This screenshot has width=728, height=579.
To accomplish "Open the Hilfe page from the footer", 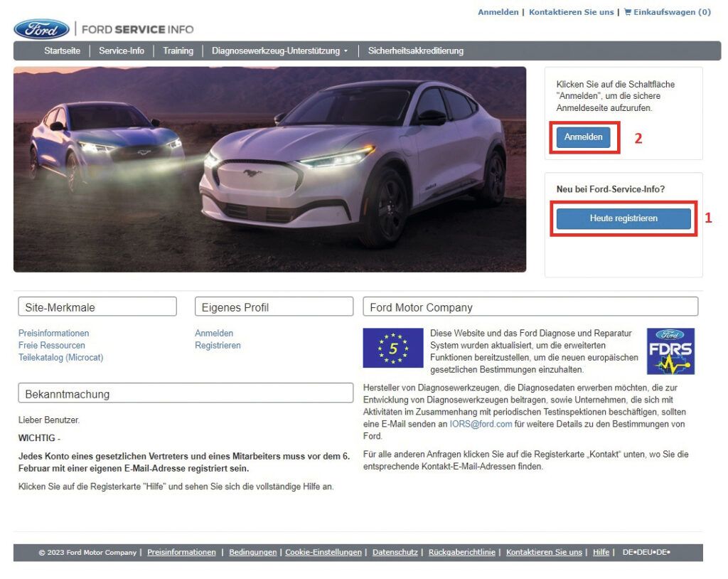I will (x=601, y=552).
